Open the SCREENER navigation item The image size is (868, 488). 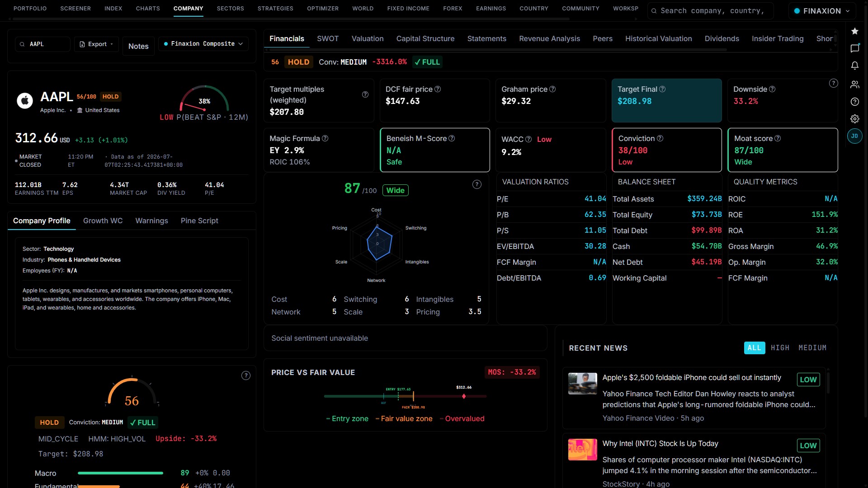tap(75, 9)
